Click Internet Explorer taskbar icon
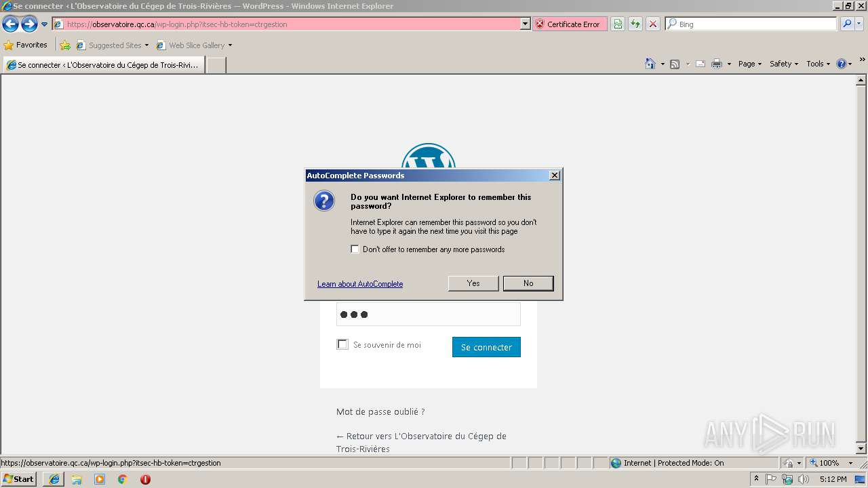 (54, 479)
